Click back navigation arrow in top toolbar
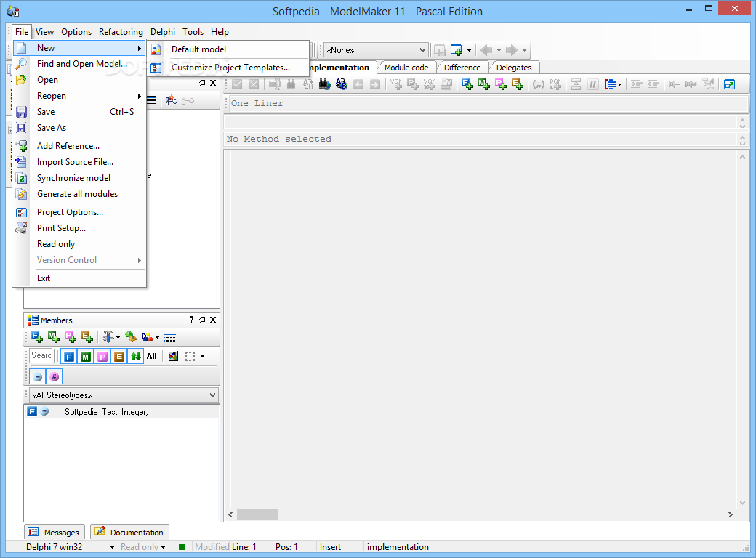This screenshot has width=756, height=558. 486,49
